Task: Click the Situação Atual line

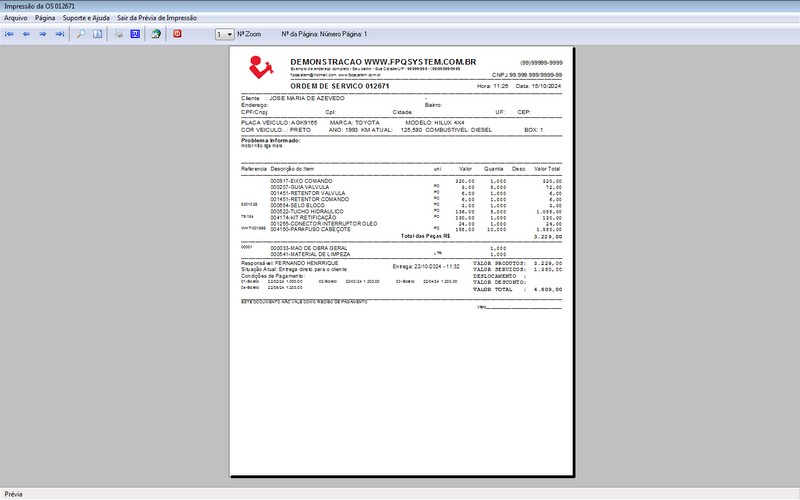Action: coord(294,269)
